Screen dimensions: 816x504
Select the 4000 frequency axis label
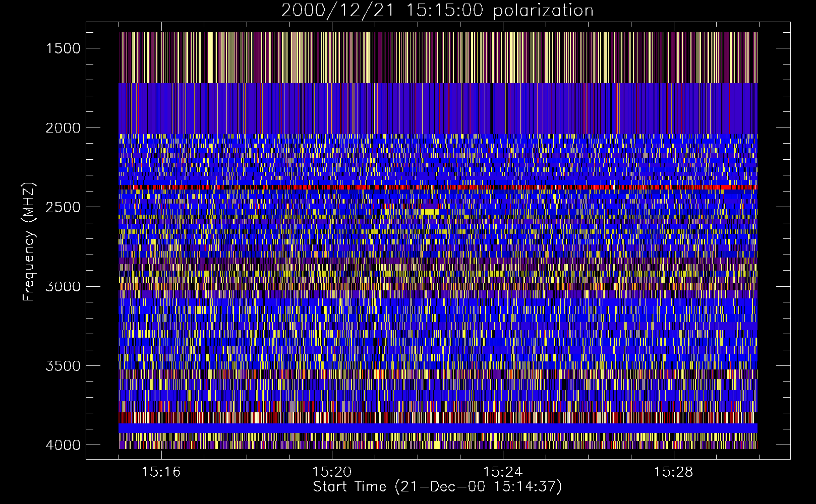63,445
